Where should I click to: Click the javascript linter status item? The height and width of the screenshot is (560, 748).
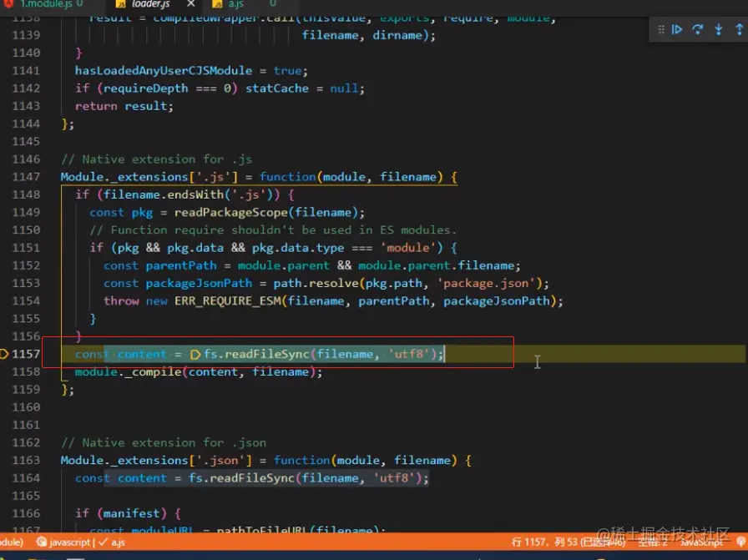[x=64, y=542]
